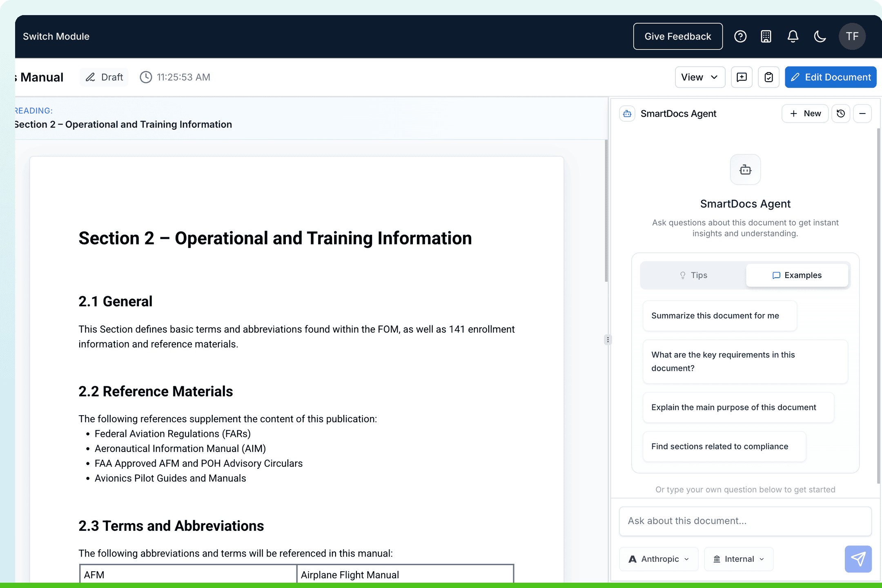Click the Section 2 main title
882x588 pixels.
click(x=275, y=238)
